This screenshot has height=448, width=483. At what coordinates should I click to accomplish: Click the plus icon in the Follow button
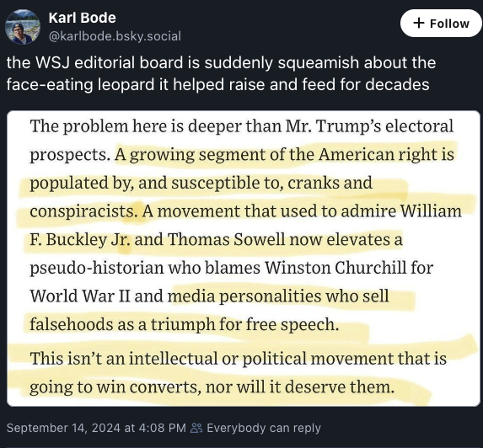(x=419, y=23)
